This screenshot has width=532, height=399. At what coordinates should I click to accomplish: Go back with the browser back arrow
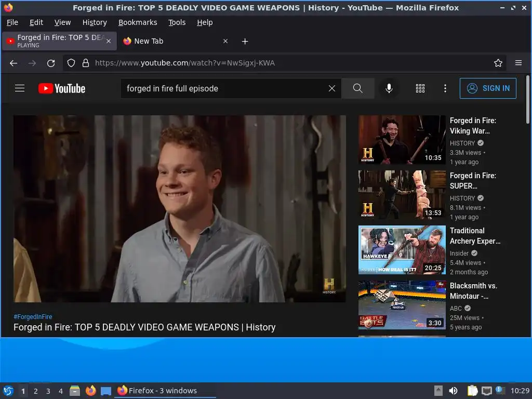(14, 63)
